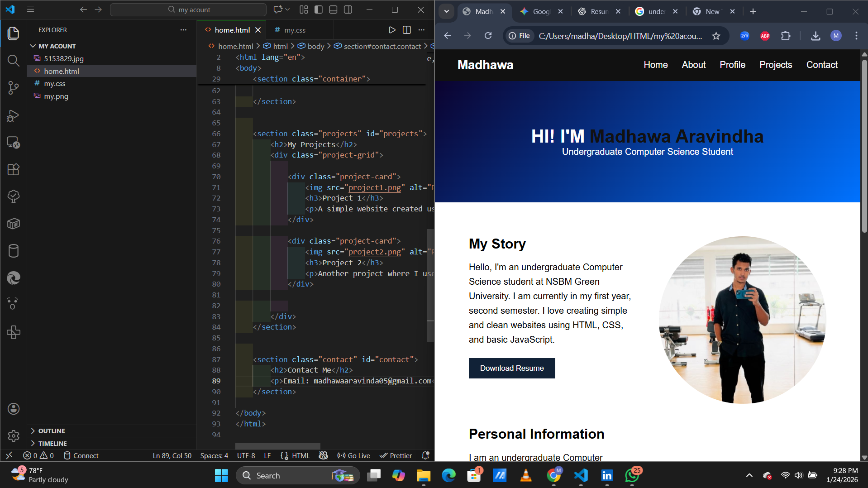Open my.png in the file explorer

[56, 96]
